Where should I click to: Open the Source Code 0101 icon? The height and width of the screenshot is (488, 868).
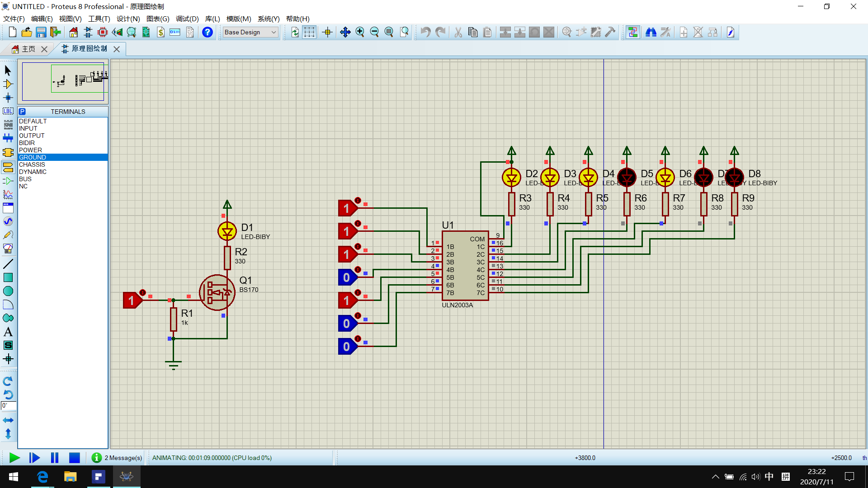(x=175, y=32)
